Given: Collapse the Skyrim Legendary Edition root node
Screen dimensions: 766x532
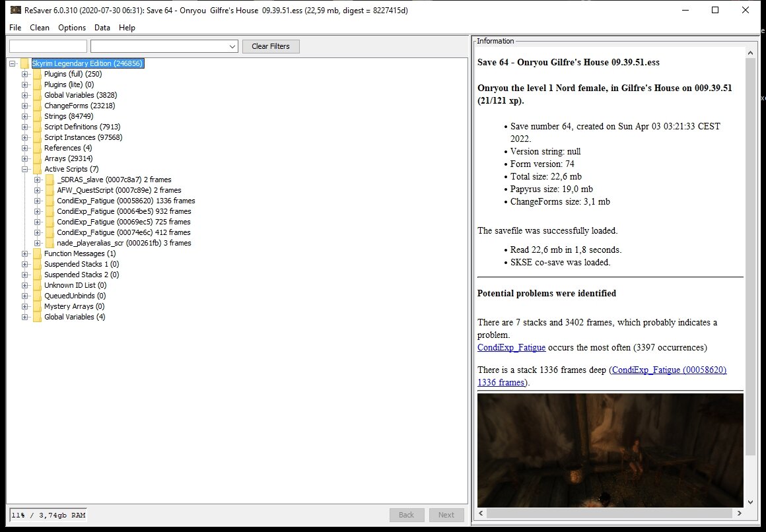Looking at the screenshot, I should click(12, 63).
